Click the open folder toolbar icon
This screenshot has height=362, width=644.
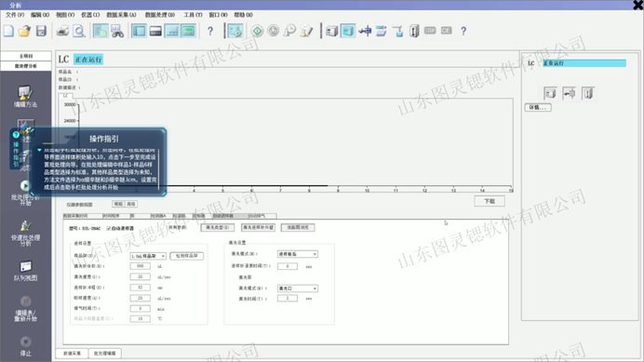click(24, 32)
